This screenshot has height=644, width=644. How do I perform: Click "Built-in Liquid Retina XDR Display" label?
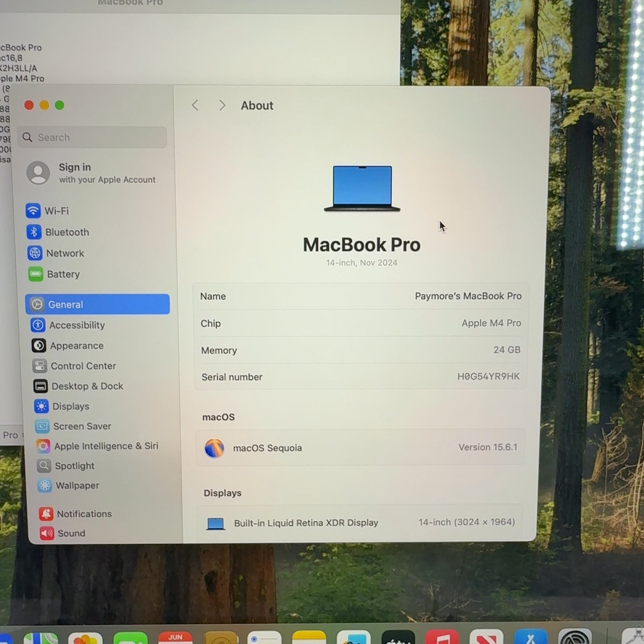tap(306, 523)
